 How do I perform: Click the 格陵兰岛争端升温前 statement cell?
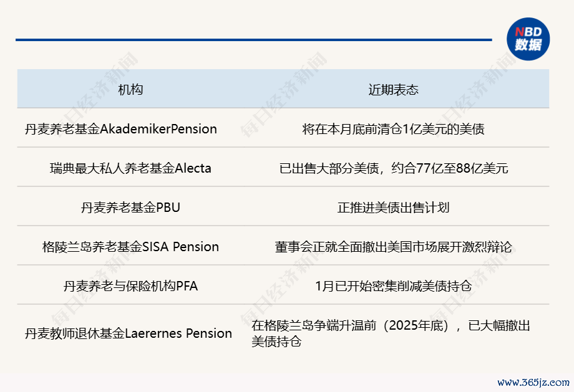coord(391,325)
